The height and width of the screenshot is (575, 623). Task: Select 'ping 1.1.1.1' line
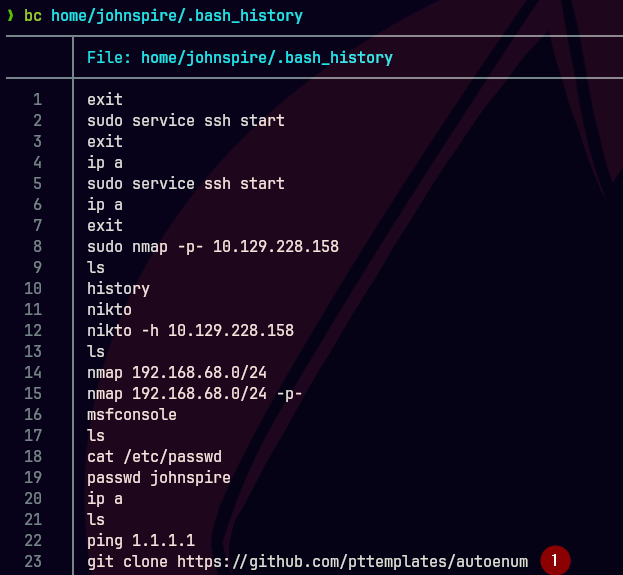tap(141, 541)
